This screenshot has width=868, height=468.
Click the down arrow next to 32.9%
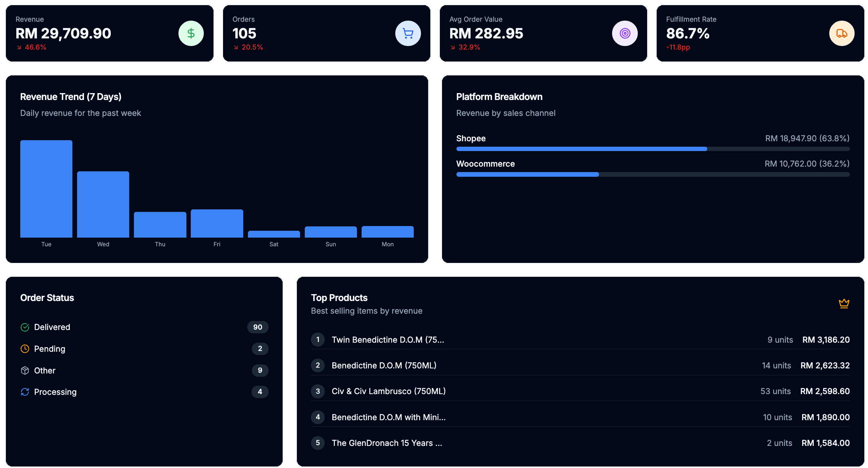(453, 47)
